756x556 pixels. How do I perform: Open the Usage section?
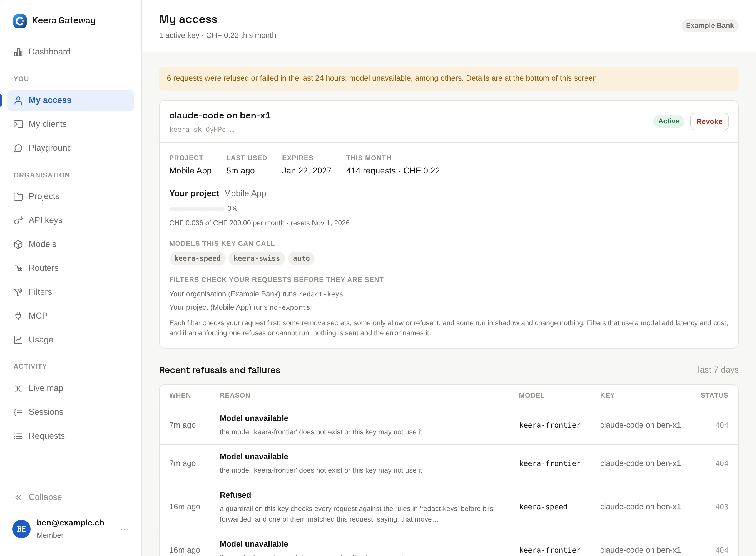(x=71, y=340)
